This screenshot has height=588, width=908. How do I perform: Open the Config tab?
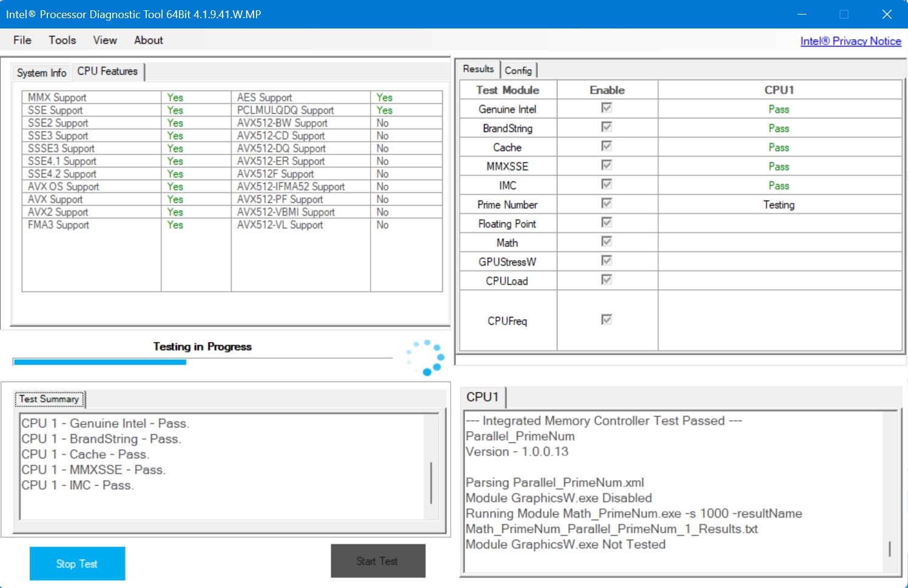[x=518, y=70]
